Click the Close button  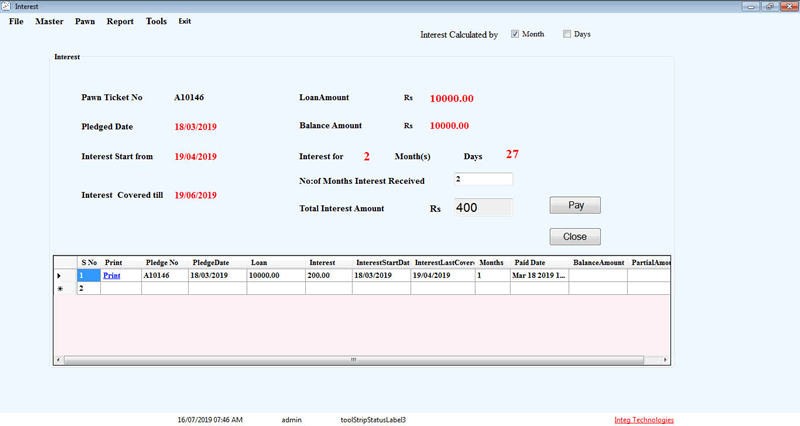click(575, 237)
